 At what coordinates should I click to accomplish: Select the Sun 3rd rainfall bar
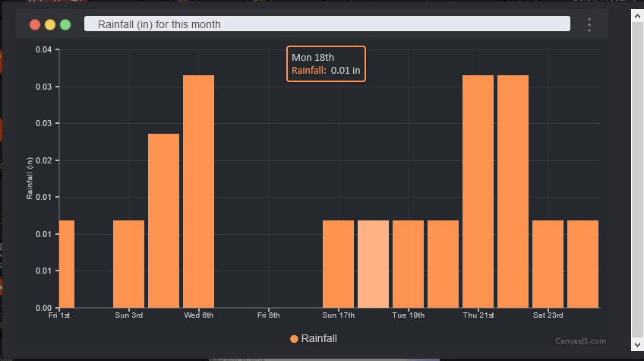coord(128,264)
